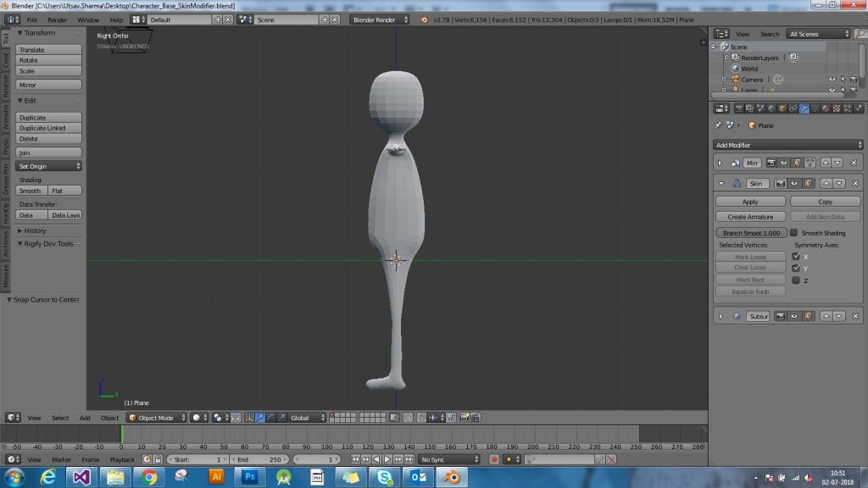Open the Render properties tab icon
Screen dimensions: 868x488
pos(740,108)
